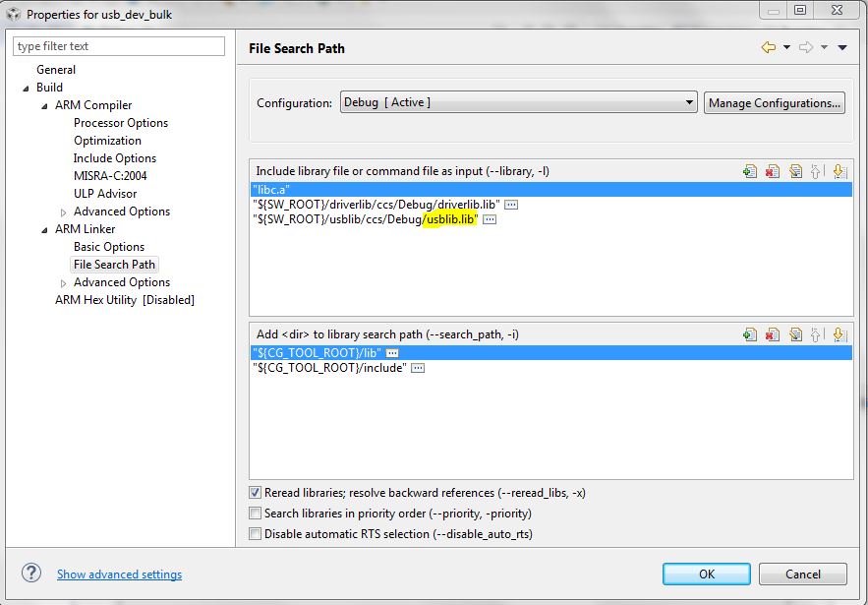868x605 pixels.
Task: Click the type filter text field
Action: pyautogui.click(x=119, y=46)
